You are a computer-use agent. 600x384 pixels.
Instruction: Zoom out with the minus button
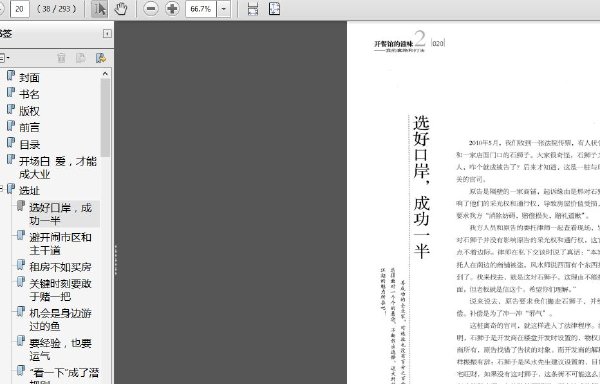tap(151, 9)
